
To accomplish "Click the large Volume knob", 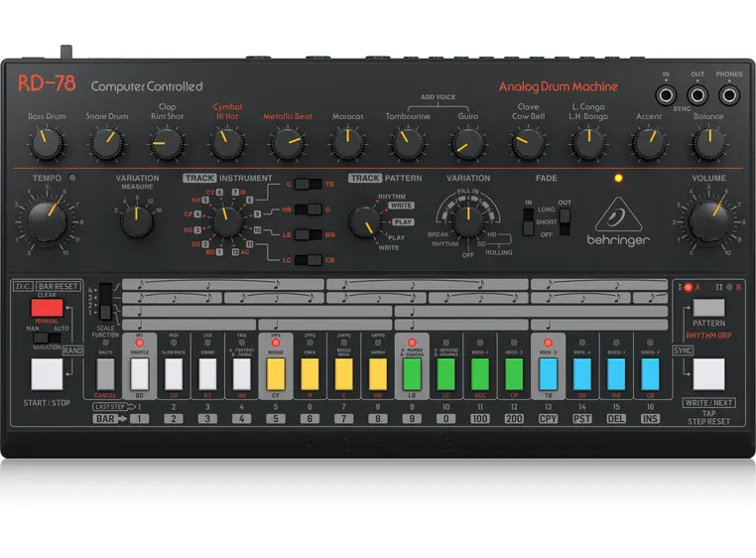I will [x=708, y=221].
